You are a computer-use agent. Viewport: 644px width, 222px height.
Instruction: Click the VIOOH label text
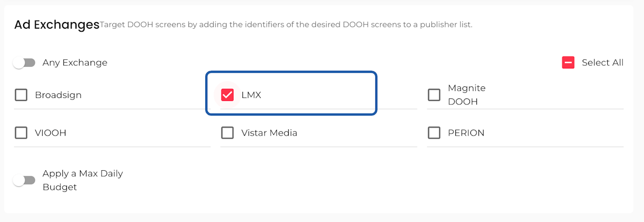coord(50,133)
